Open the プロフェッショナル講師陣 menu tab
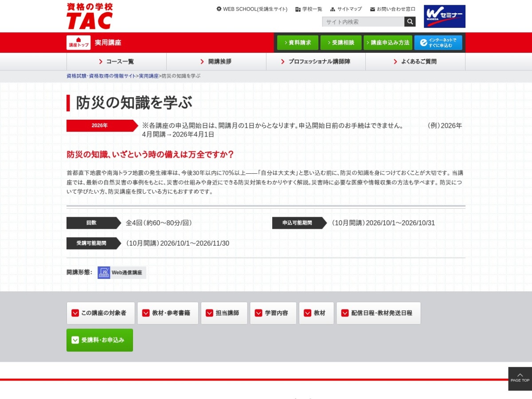532x399 pixels. tap(316, 62)
